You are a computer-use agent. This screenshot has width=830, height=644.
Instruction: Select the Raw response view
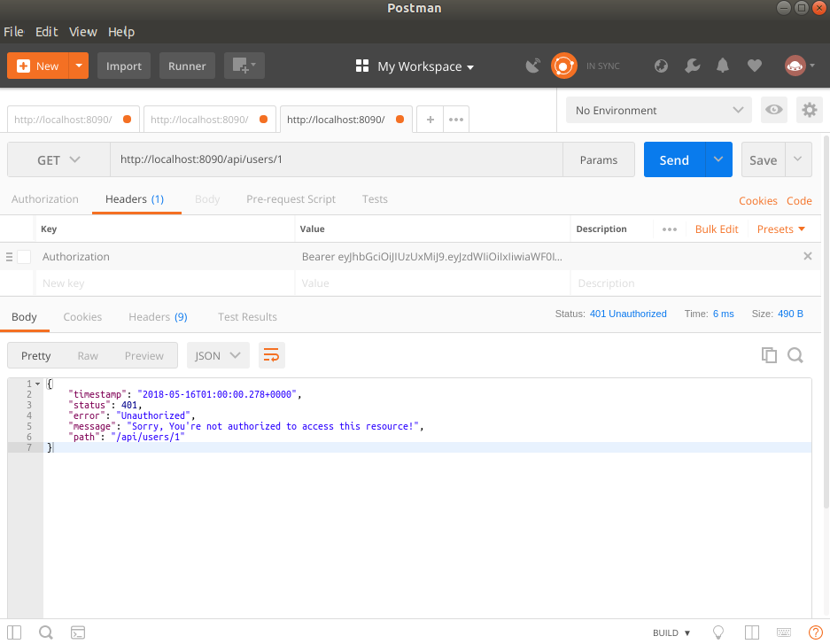click(88, 355)
